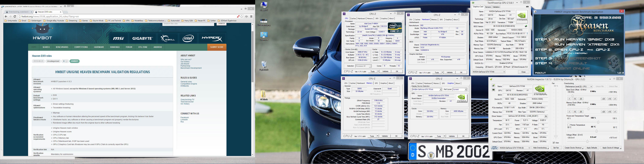The width and height of the screenshot is (644, 164).
Task: Switch to the Sensors tab in GPU-Z
Action: pos(488,7)
